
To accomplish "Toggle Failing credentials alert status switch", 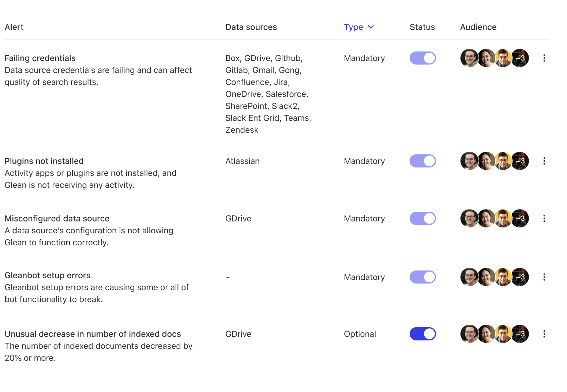I will (423, 58).
